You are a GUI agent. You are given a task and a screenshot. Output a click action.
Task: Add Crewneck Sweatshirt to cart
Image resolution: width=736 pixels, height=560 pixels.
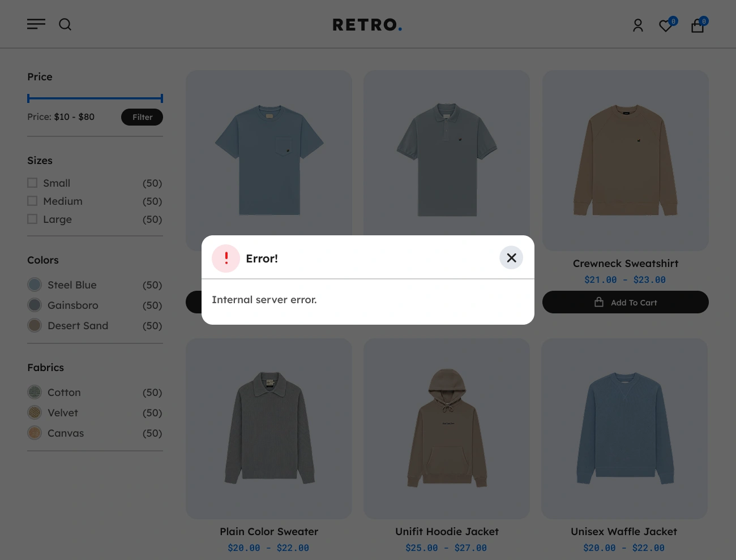[x=626, y=302]
